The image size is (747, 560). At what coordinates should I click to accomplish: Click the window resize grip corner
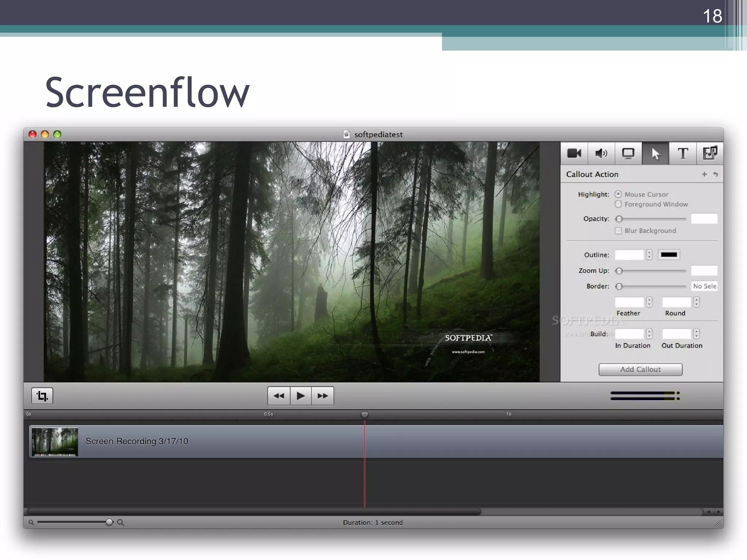pos(718,523)
